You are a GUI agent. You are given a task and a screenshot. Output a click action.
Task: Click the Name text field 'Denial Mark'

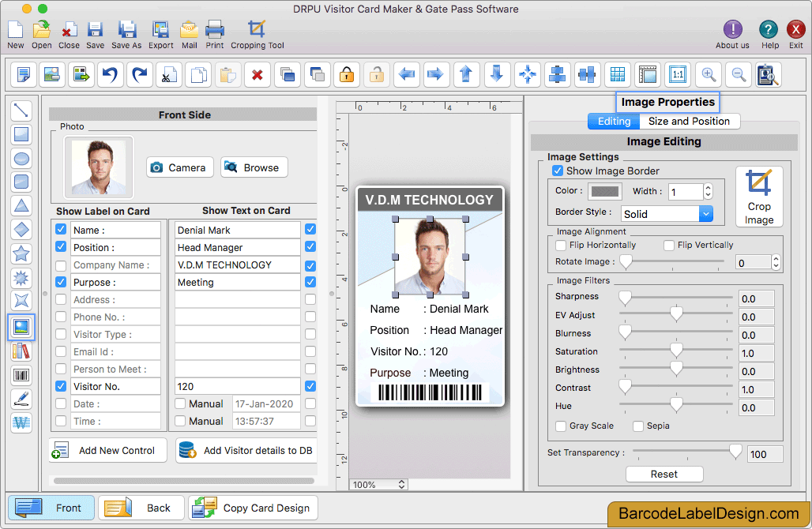coord(237,230)
